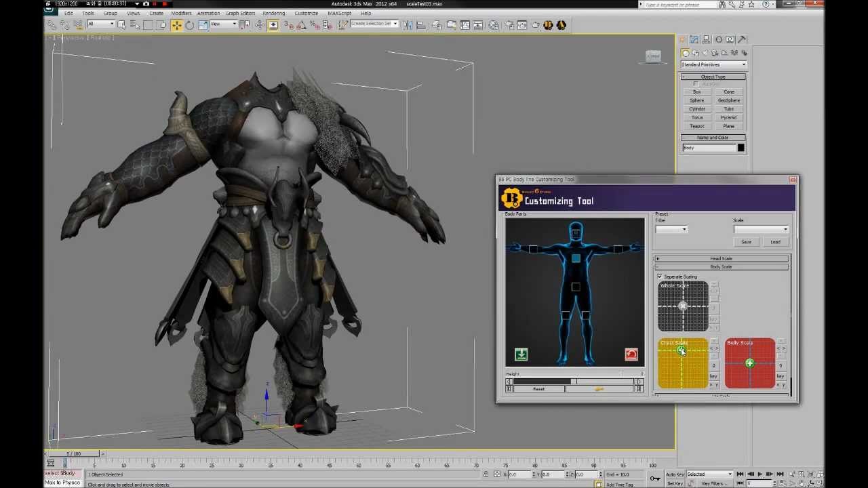868x488 pixels.
Task: Select the Move tool in main toolbar
Action: pos(176,25)
